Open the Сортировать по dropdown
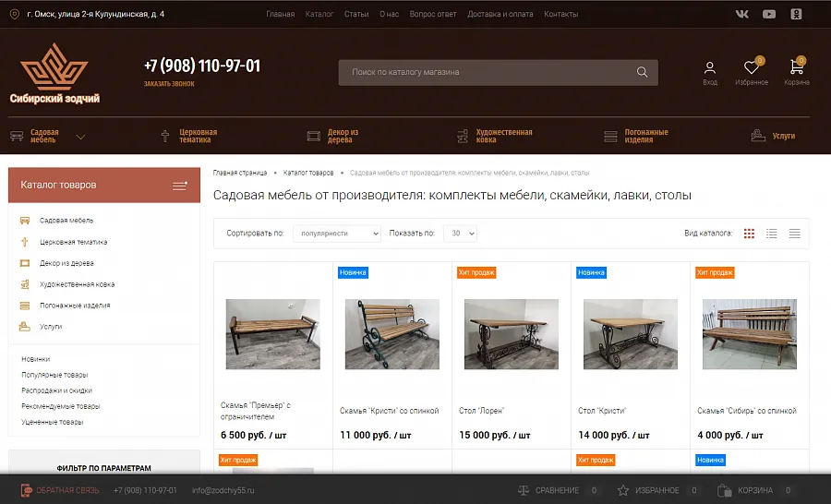Viewport: 831px width, 504px height. tap(337, 234)
